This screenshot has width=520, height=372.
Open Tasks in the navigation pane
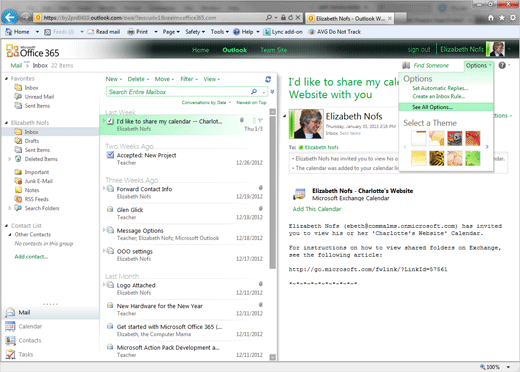point(26,354)
